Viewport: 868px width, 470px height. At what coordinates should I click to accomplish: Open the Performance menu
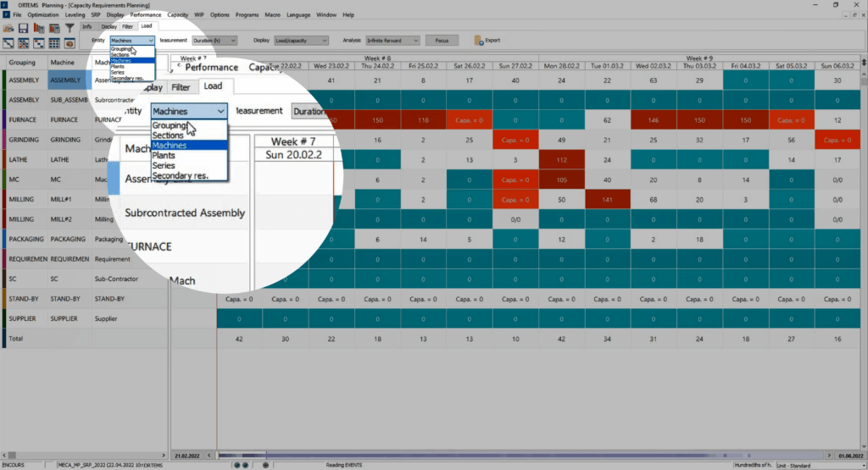click(x=146, y=14)
